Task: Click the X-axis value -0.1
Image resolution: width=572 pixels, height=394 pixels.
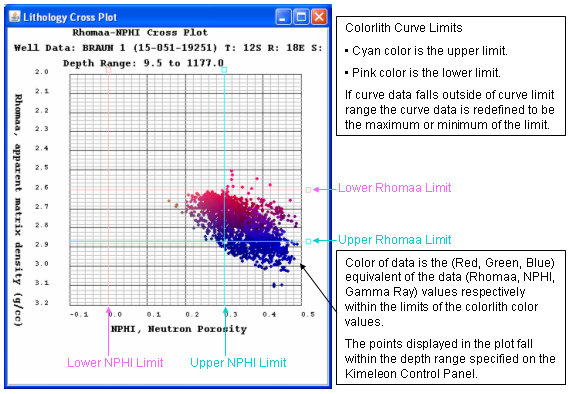Action: 79,314
